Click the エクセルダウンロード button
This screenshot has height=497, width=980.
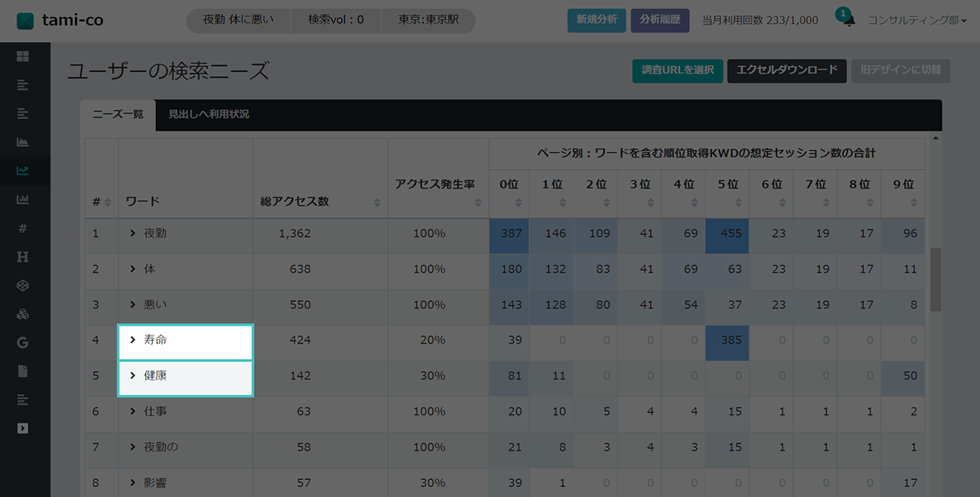tap(786, 70)
